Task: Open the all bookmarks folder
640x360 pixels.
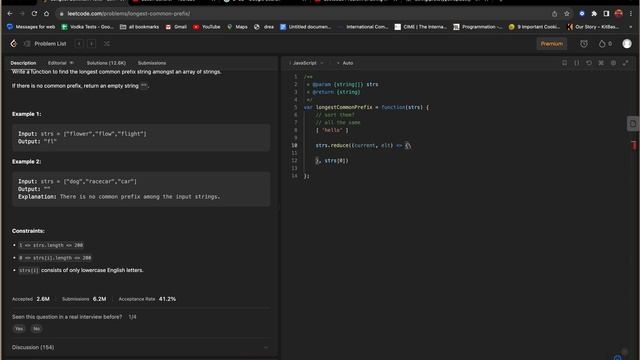Action: coord(139,27)
